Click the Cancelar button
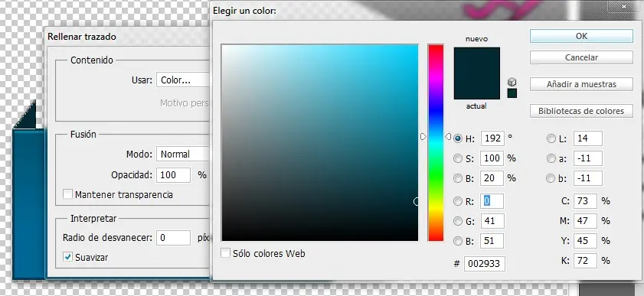The width and height of the screenshot is (644, 296). (581, 57)
